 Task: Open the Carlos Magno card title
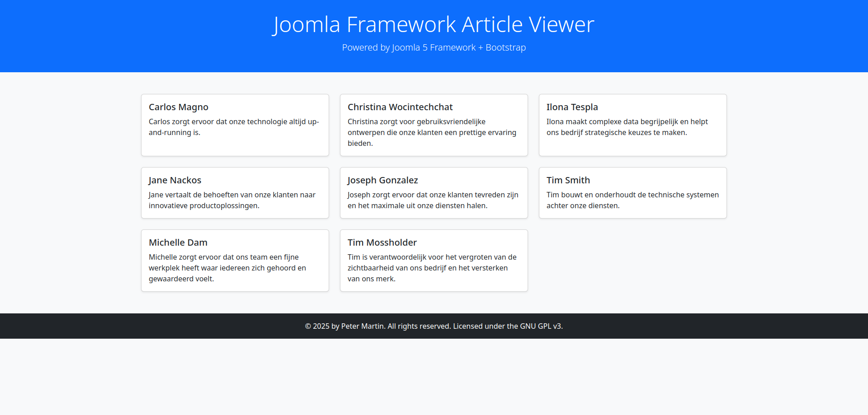tap(178, 107)
